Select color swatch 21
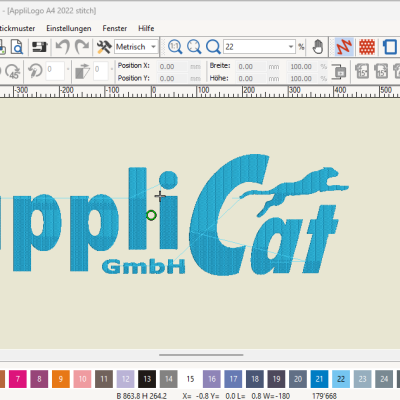The width and height of the screenshot is (400, 400). (319, 379)
